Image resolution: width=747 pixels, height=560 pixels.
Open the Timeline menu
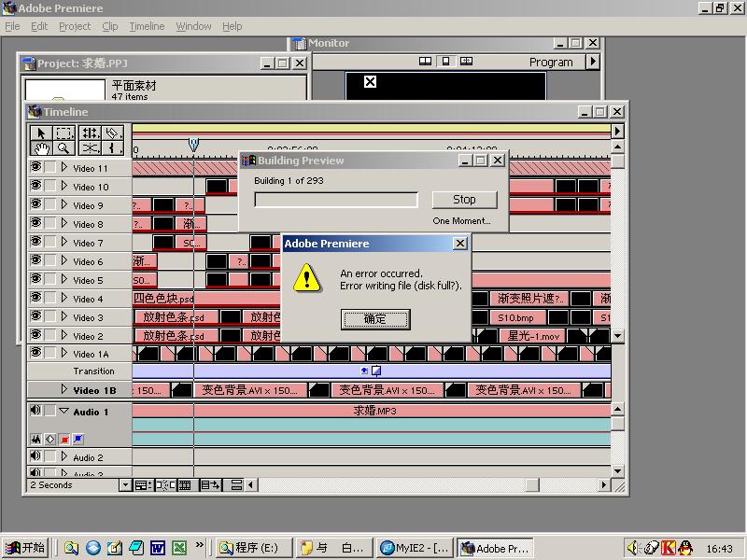[x=147, y=26]
